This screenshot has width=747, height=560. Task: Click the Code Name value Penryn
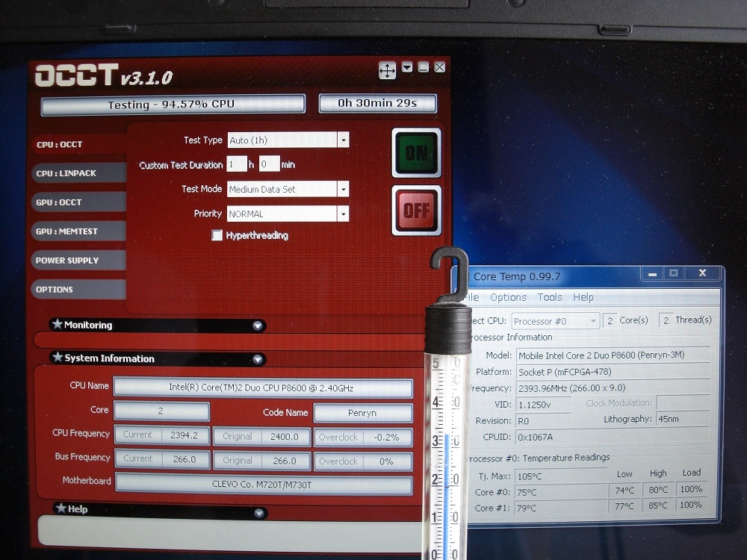click(x=362, y=413)
